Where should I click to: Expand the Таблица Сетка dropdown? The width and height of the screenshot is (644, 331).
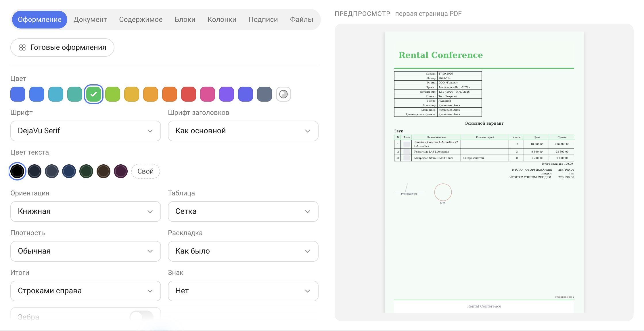point(243,212)
